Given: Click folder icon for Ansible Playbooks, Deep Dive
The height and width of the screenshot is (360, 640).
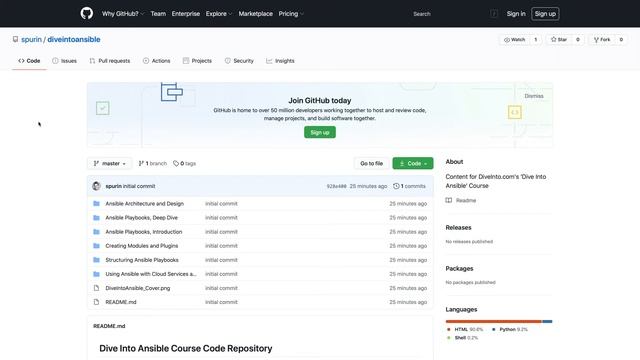Looking at the screenshot, I should tap(96, 218).
